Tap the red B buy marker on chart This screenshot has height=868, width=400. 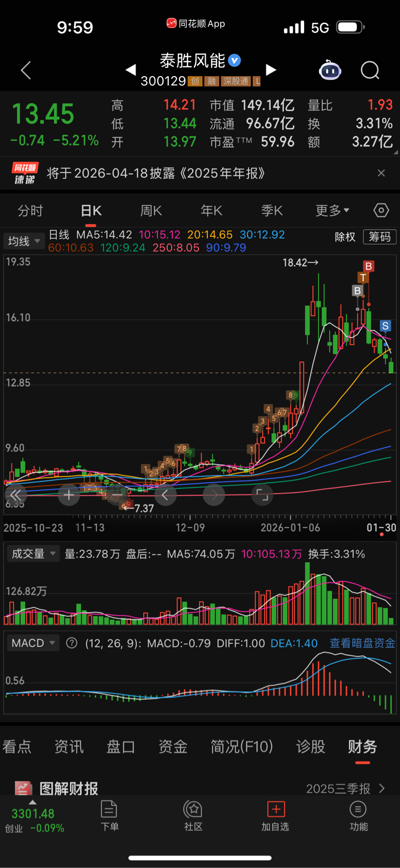369,266
